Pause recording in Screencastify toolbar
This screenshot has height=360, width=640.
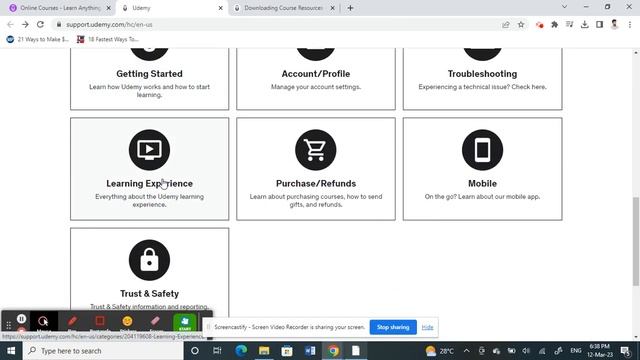click(x=22, y=318)
